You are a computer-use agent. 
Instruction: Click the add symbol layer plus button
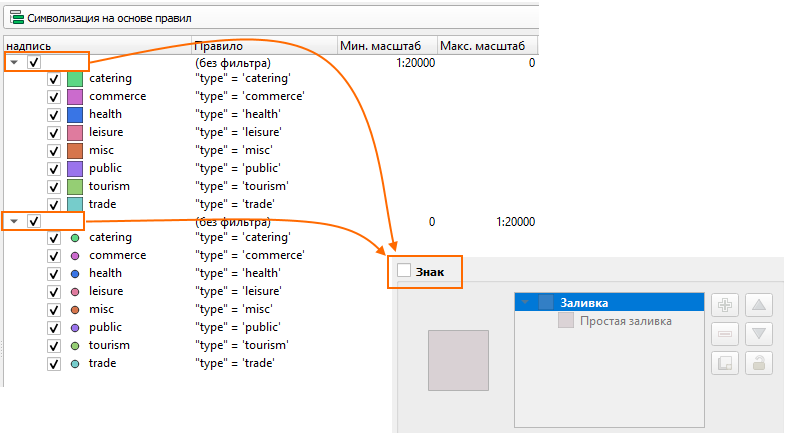(x=725, y=305)
